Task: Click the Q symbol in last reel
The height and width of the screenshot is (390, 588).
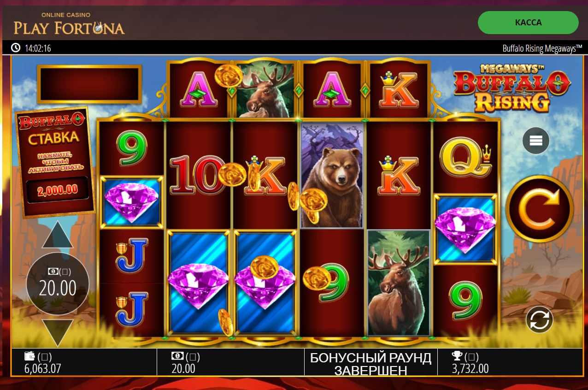Action: click(465, 158)
